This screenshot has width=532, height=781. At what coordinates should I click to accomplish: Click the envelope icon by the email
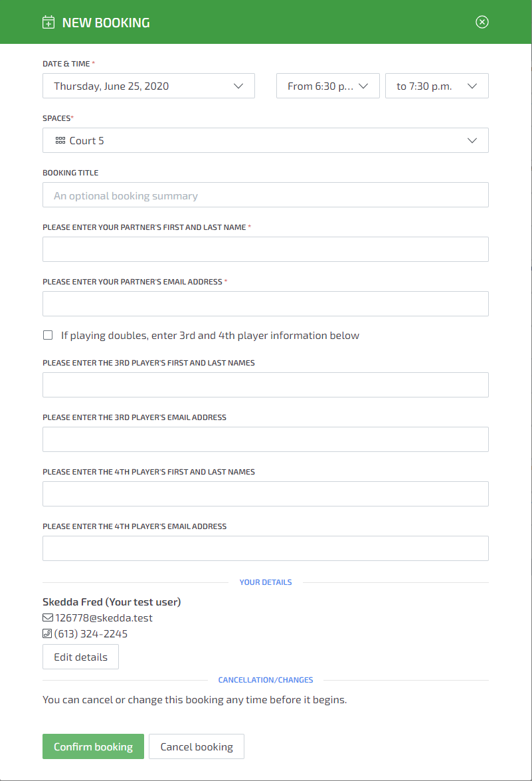pos(48,618)
